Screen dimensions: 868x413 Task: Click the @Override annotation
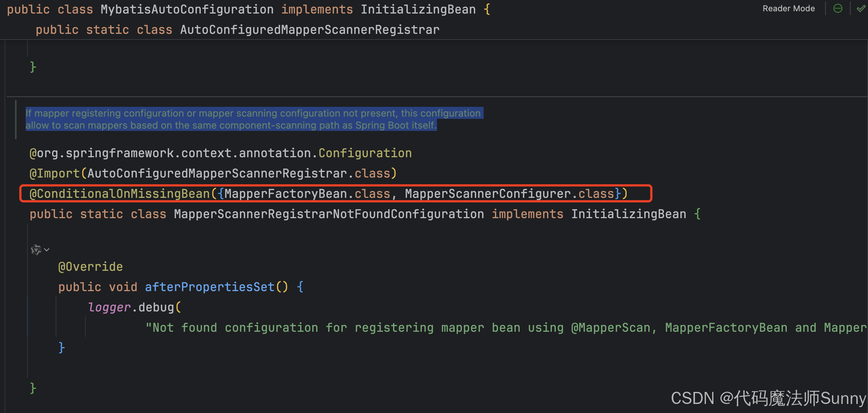[x=91, y=267]
